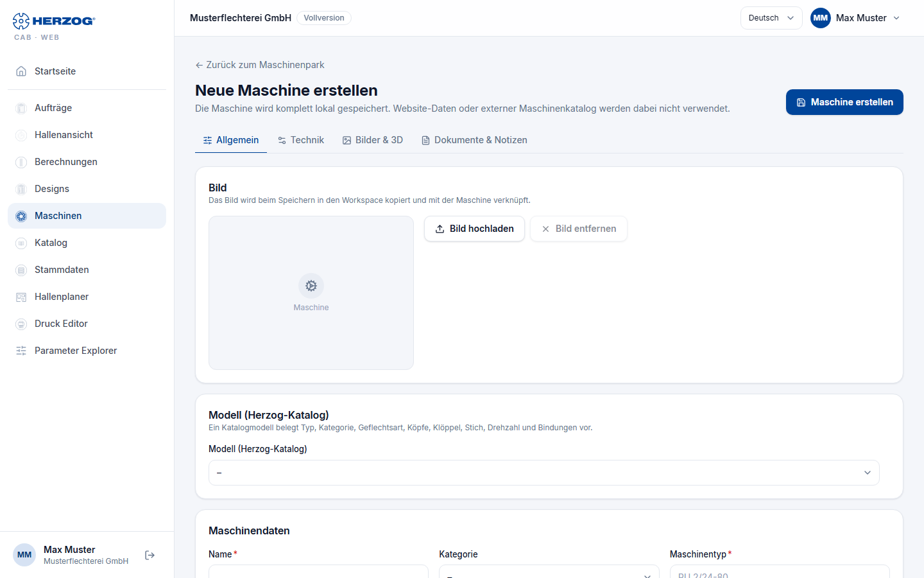Click the Neue Maschine erstellen heading
The width and height of the screenshot is (924, 578).
(286, 91)
